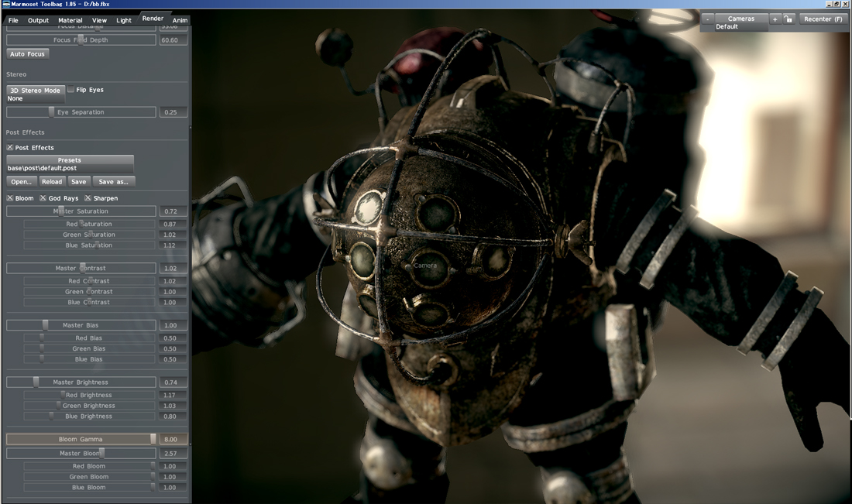Click the Blue Saturation value 1.12
The height and width of the screenshot is (504, 852).
click(173, 245)
